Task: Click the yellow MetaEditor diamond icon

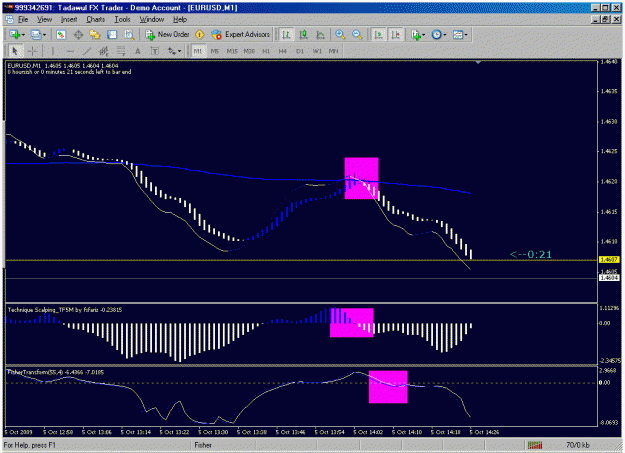Action: [x=199, y=35]
